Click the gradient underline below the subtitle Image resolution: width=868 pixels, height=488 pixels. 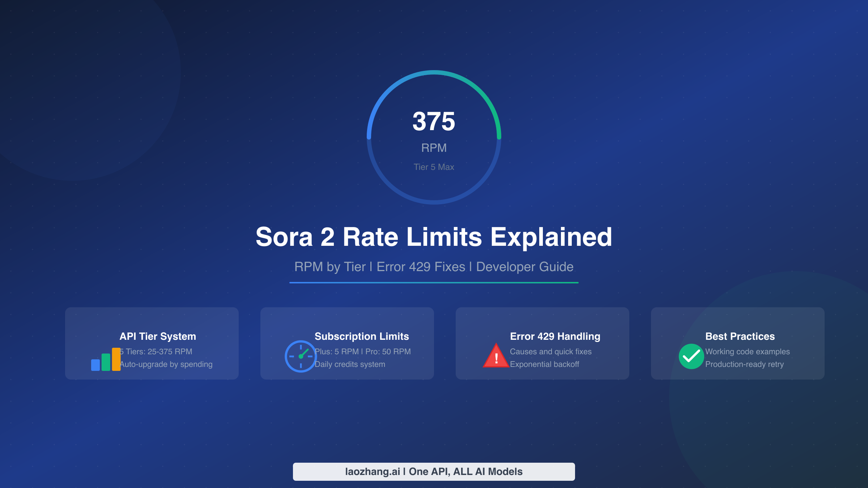(x=434, y=283)
